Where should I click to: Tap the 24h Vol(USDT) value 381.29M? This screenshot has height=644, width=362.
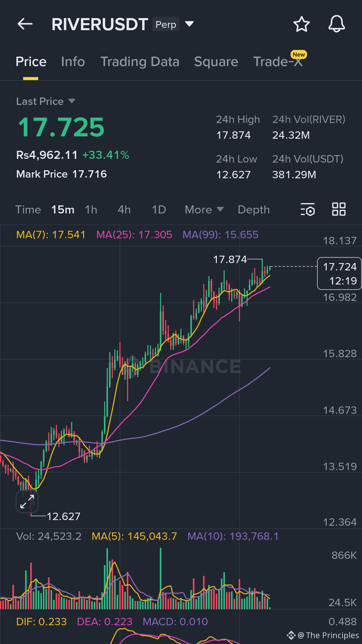tap(294, 175)
